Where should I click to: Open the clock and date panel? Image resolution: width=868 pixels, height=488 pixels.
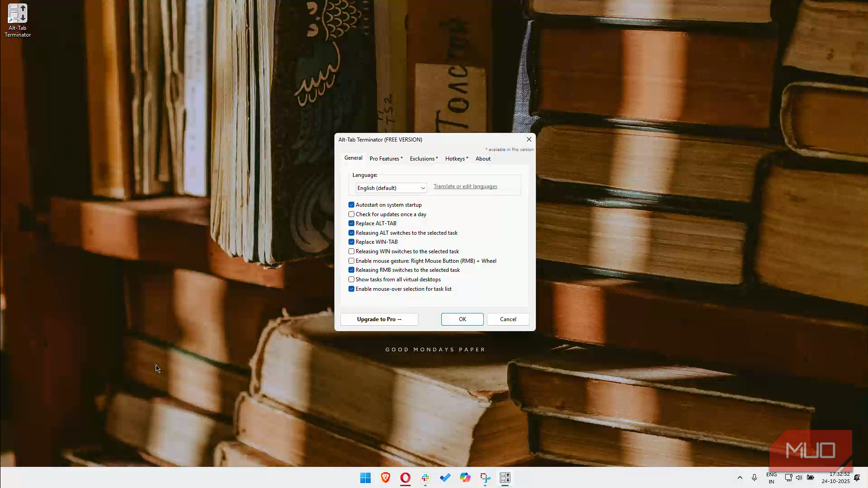[836, 478]
